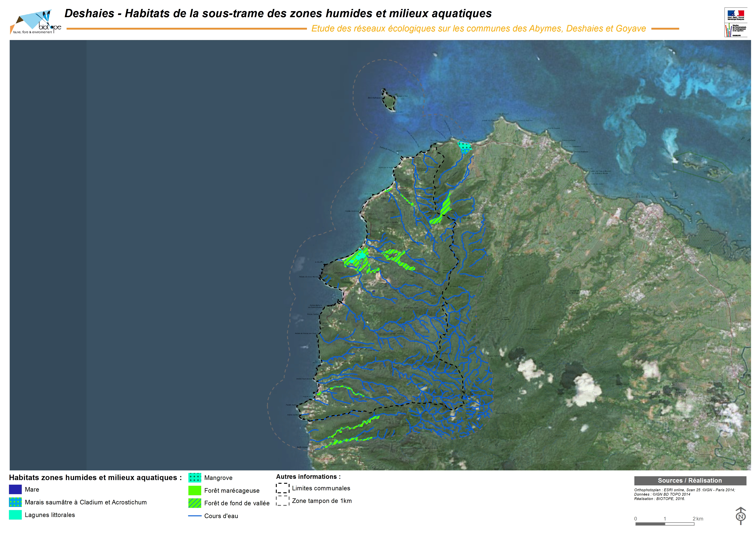Click the Lagunes littorales cyan swatch
Screen dimensions: 756x534
[x=15, y=515]
